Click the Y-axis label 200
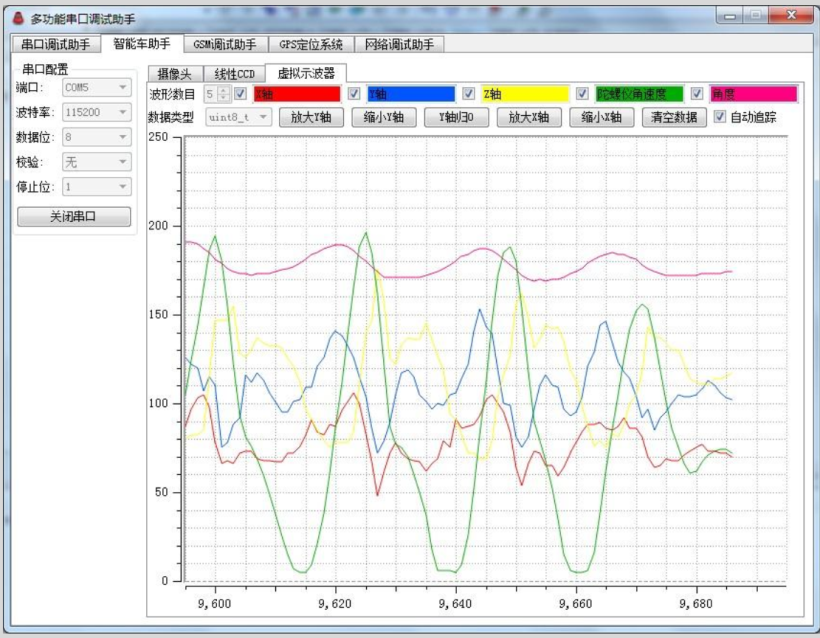This screenshot has width=820, height=638. (158, 226)
